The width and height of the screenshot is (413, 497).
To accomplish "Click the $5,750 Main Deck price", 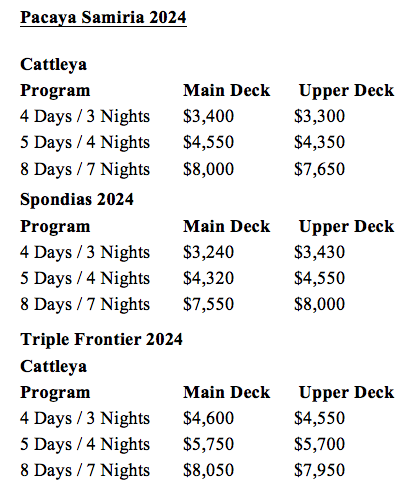I will click(208, 444).
